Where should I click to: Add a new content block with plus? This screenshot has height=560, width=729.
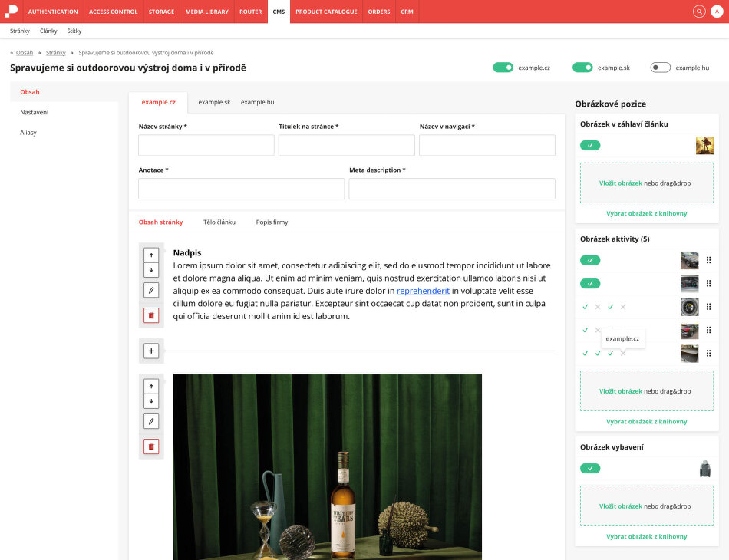point(151,351)
